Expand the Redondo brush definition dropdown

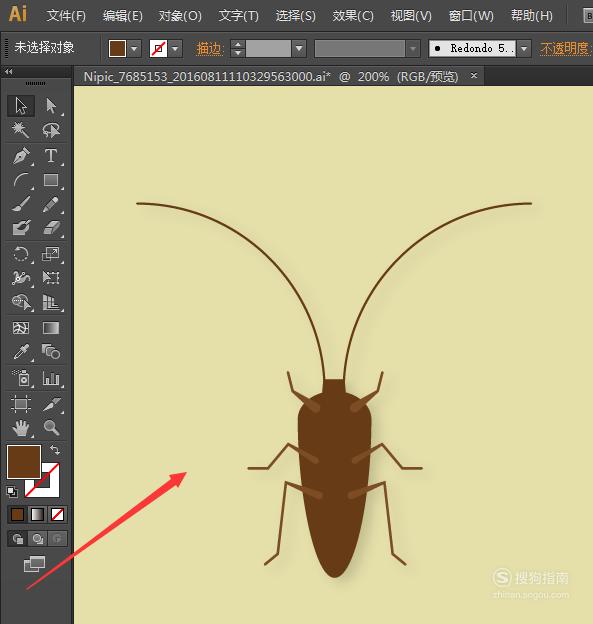524,49
